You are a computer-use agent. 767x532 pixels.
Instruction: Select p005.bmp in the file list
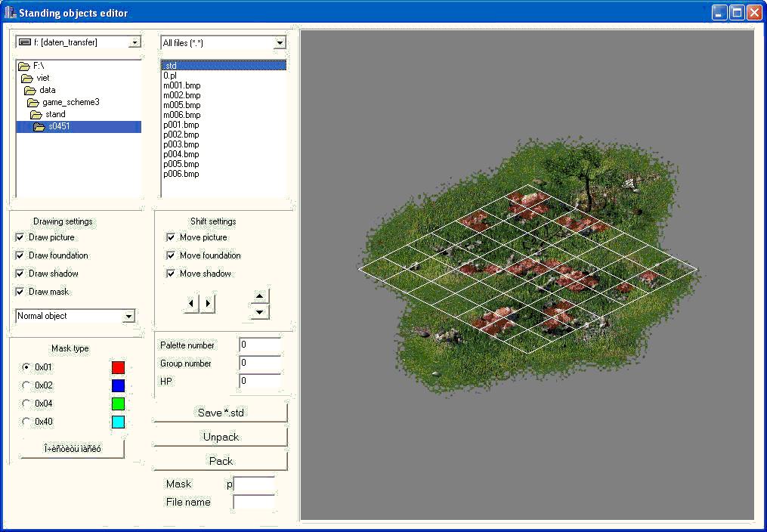tap(224, 164)
